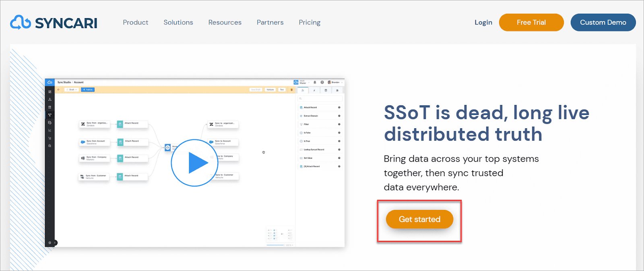Click the blue Publish button in video preview

pos(88,90)
